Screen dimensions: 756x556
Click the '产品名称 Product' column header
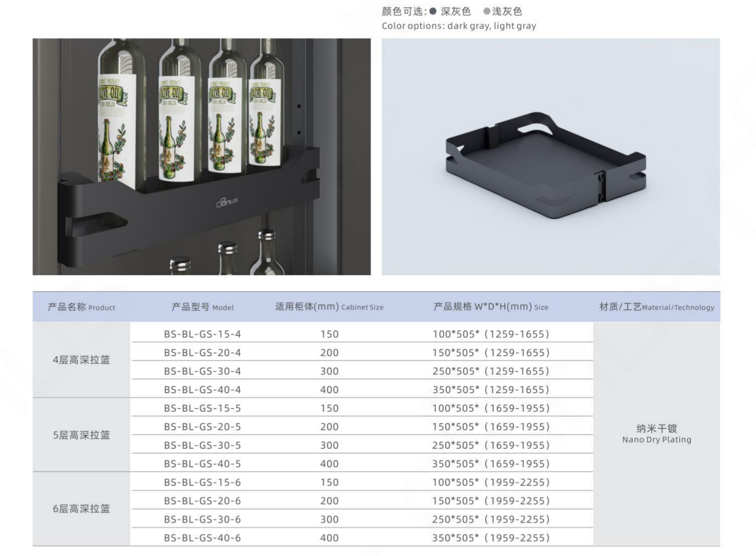click(x=81, y=307)
